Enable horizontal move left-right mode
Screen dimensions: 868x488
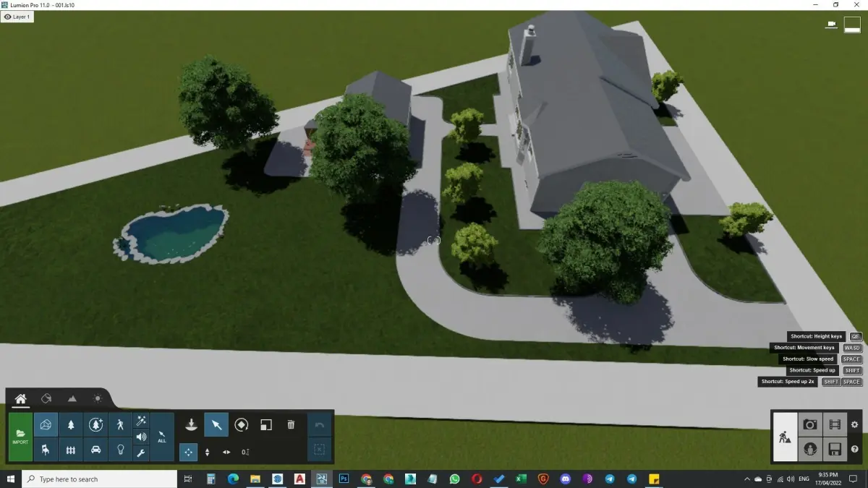[x=226, y=452]
